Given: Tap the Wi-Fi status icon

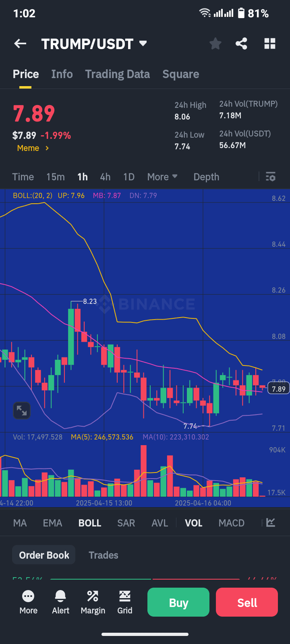Looking at the screenshot, I should point(205,13).
